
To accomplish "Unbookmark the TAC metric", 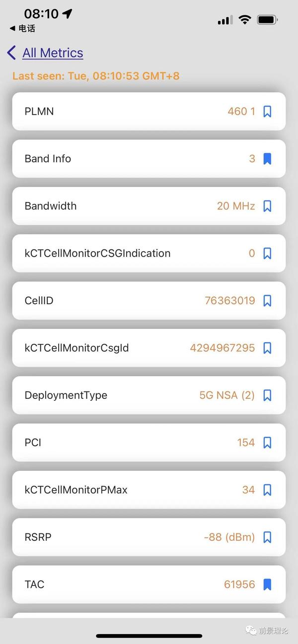I will [267, 584].
